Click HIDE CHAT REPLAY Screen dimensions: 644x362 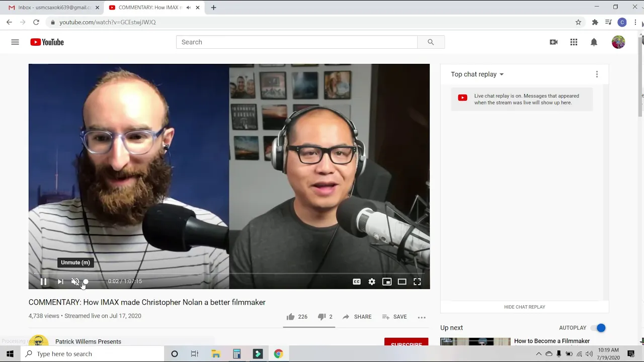[524, 307]
